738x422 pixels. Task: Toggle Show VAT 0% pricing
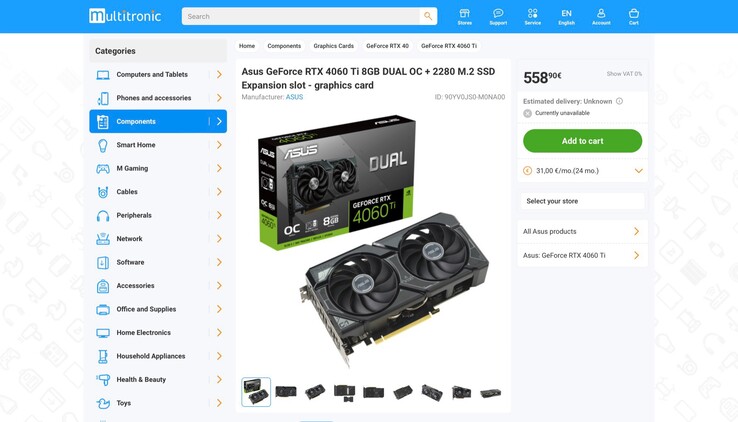tap(624, 74)
